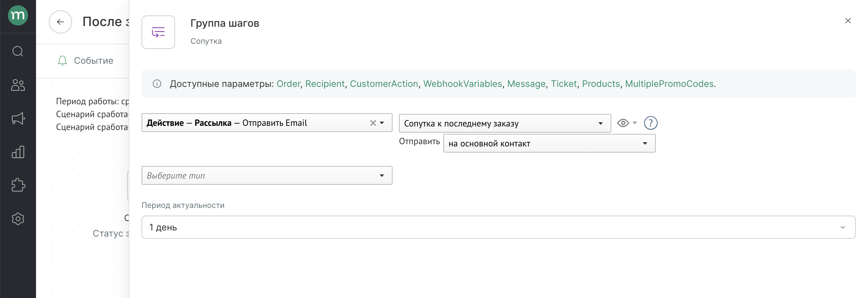Click the Mindbox green logo
Viewport: 868px width, 298px height.
click(18, 15)
